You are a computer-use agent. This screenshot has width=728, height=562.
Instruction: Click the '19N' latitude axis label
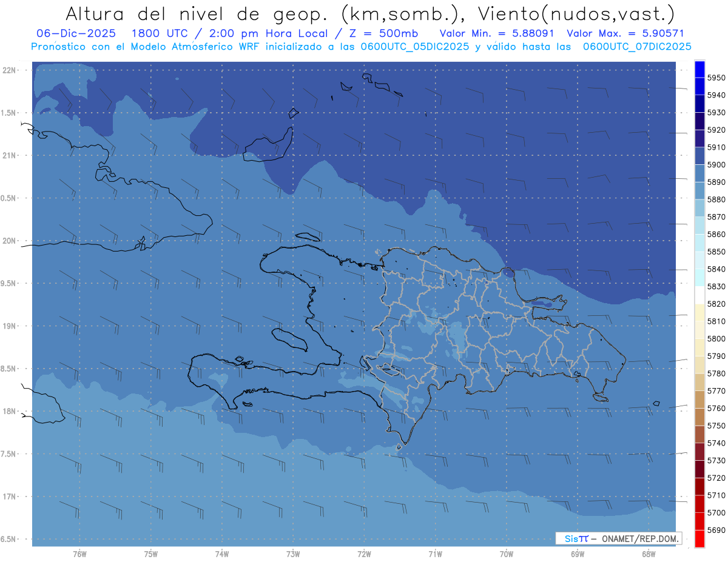(x=9, y=326)
